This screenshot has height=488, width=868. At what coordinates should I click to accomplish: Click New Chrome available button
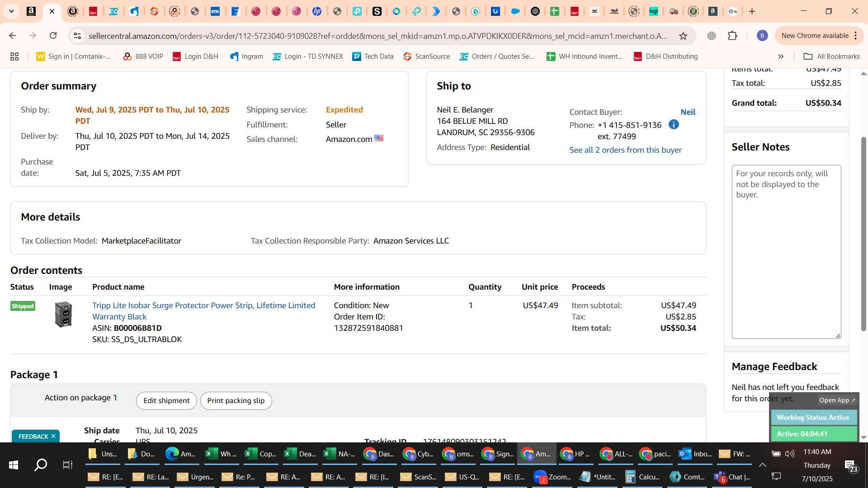click(815, 36)
